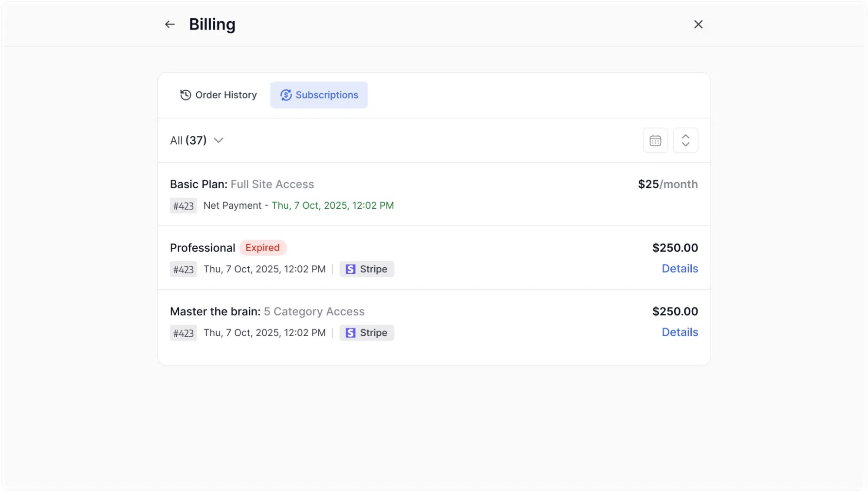The image size is (868, 492).
Task: Click the Billing heading
Action: pos(212,24)
